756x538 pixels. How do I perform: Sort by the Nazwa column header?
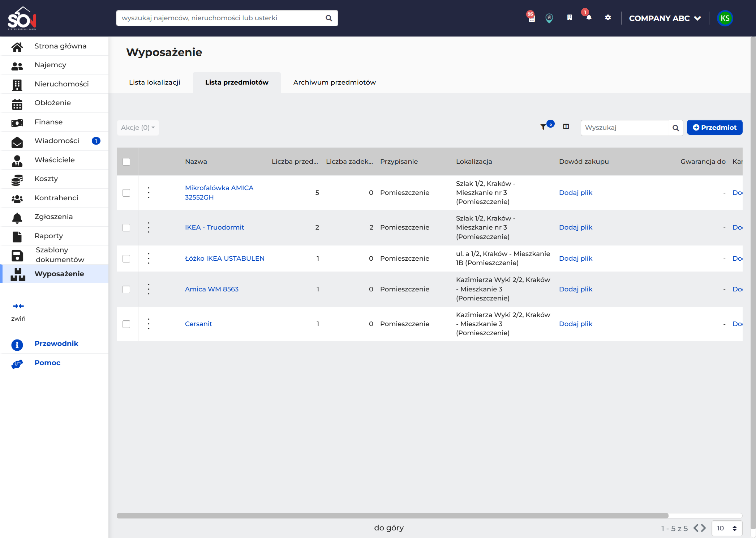point(196,162)
